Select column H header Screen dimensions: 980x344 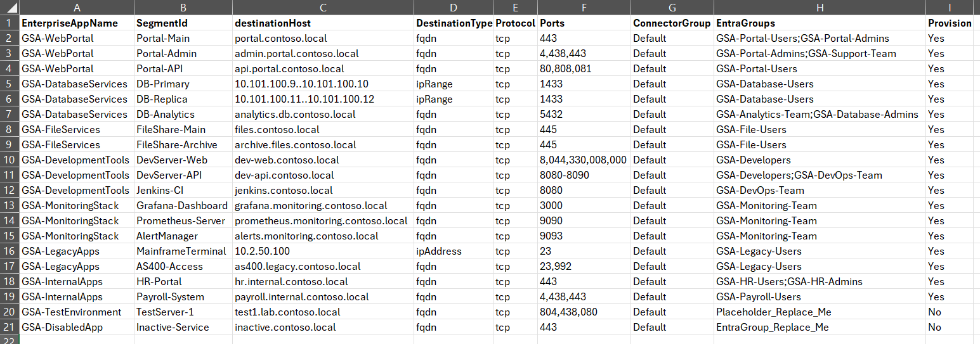820,8
